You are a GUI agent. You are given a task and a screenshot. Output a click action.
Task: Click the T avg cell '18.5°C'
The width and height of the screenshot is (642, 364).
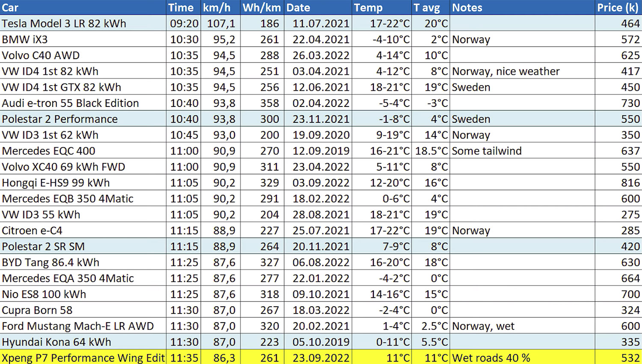431,151
